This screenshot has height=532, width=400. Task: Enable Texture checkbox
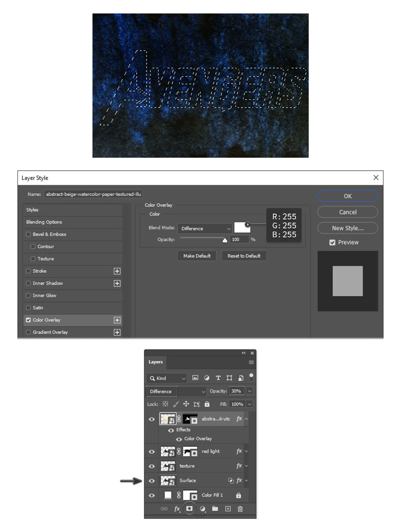point(33,258)
